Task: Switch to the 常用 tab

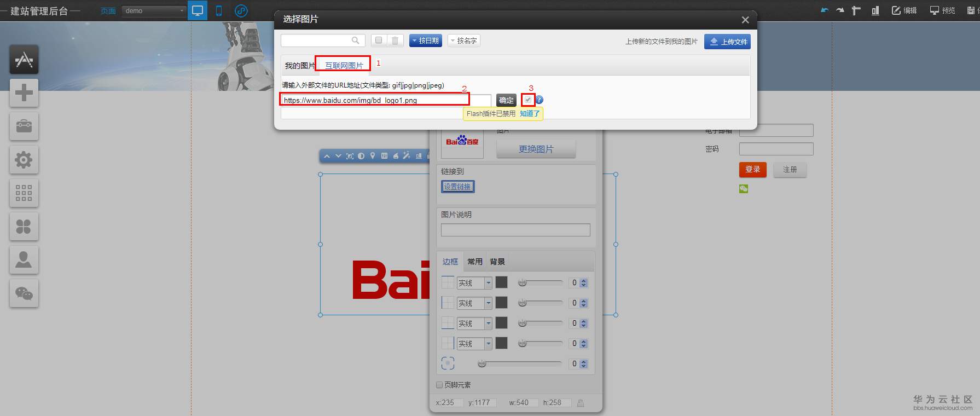Action: [475, 262]
